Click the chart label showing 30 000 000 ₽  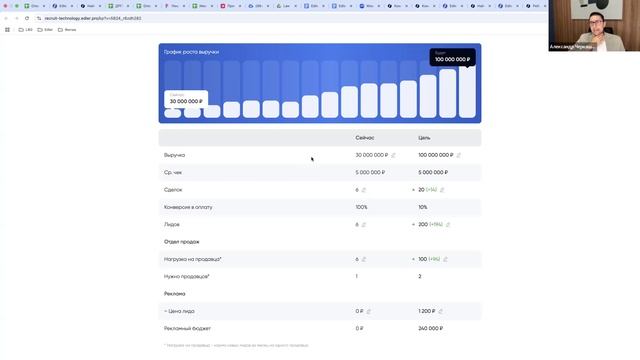[186, 99]
